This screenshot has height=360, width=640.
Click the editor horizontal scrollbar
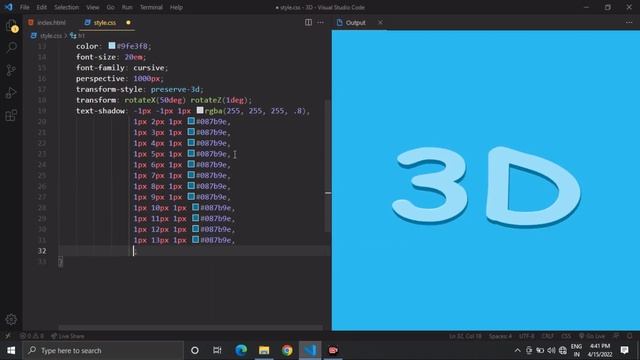coord(191,327)
